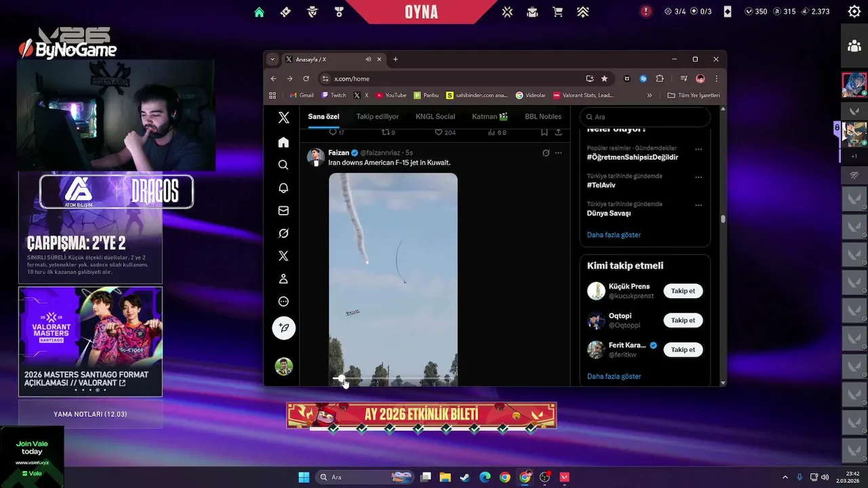
Task: Open Chrome extensions puzzle icon
Action: pyautogui.click(x=659, y=79)
